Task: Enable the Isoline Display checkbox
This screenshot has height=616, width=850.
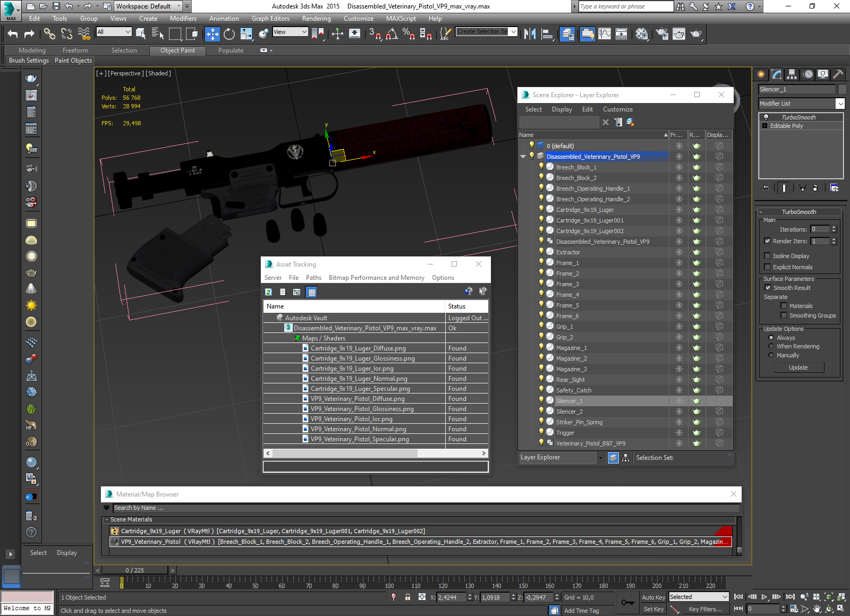Action: [x=767, y=256]
